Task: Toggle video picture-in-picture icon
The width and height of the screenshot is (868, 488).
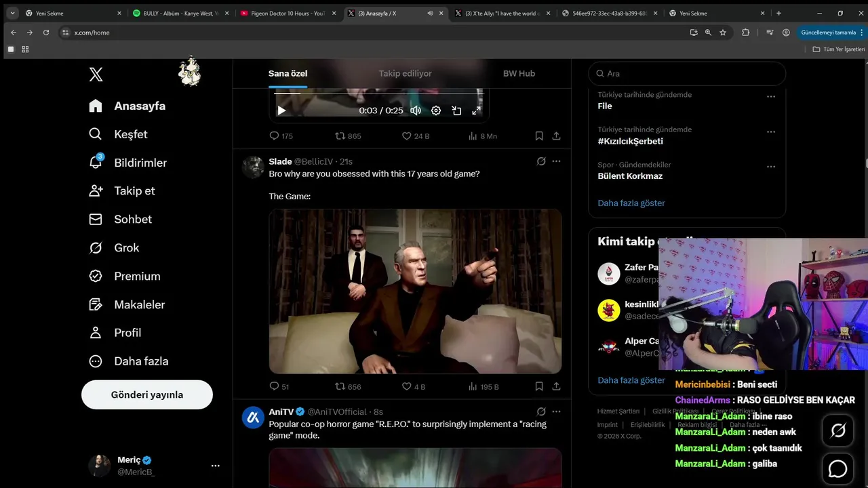Action: point(456,110)
